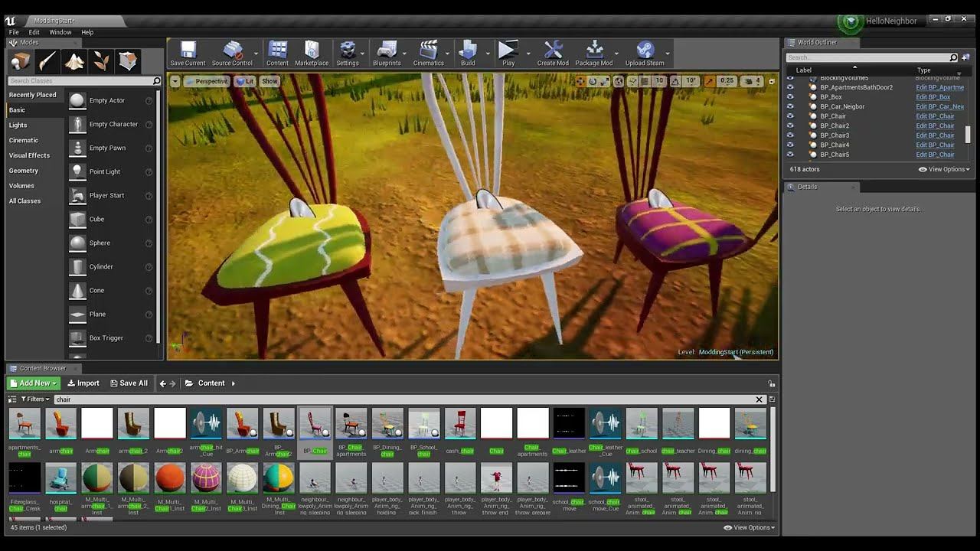Screen dimensions: 980x551
Task: Click the Upload Steam toolbar icon
Action: [x=645, y=51]
